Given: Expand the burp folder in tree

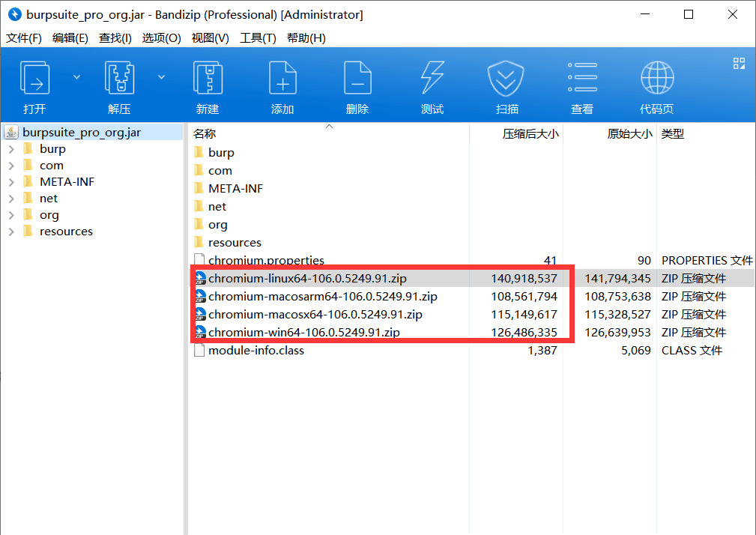Looking at the screenshot, I should (x=11, y=149).
